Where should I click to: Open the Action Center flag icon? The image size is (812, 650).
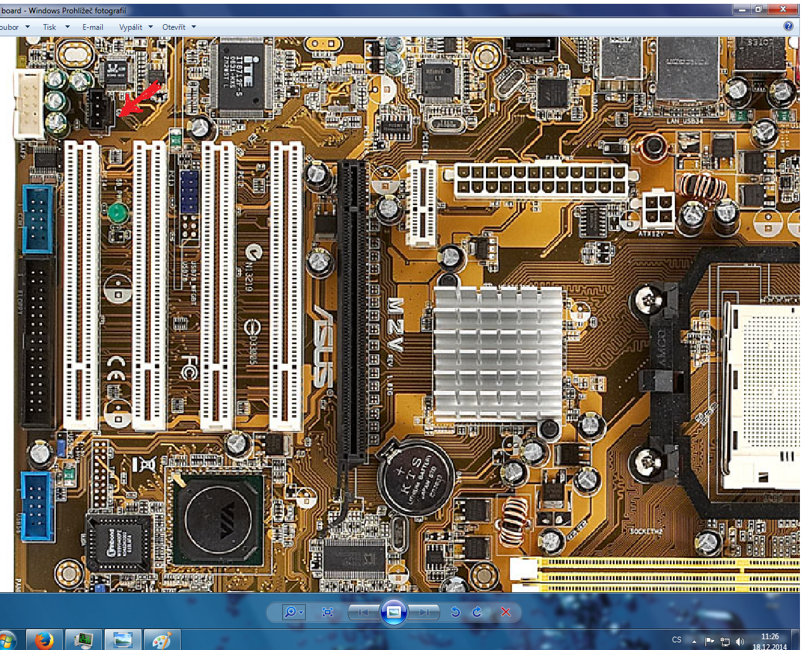[x=710, y=641]
